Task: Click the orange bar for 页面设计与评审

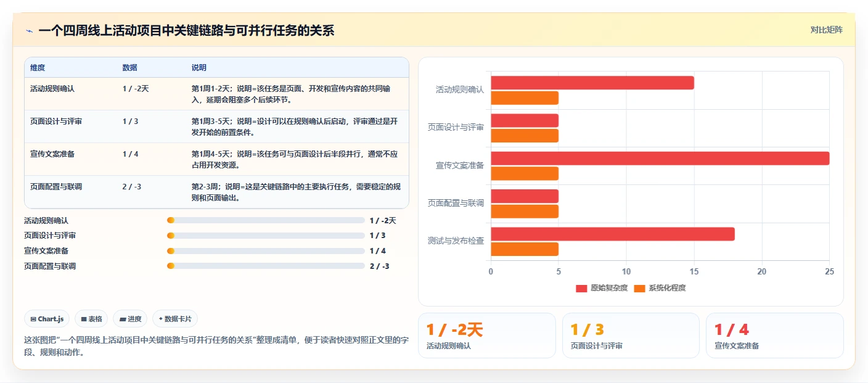Action: [525, 136]
